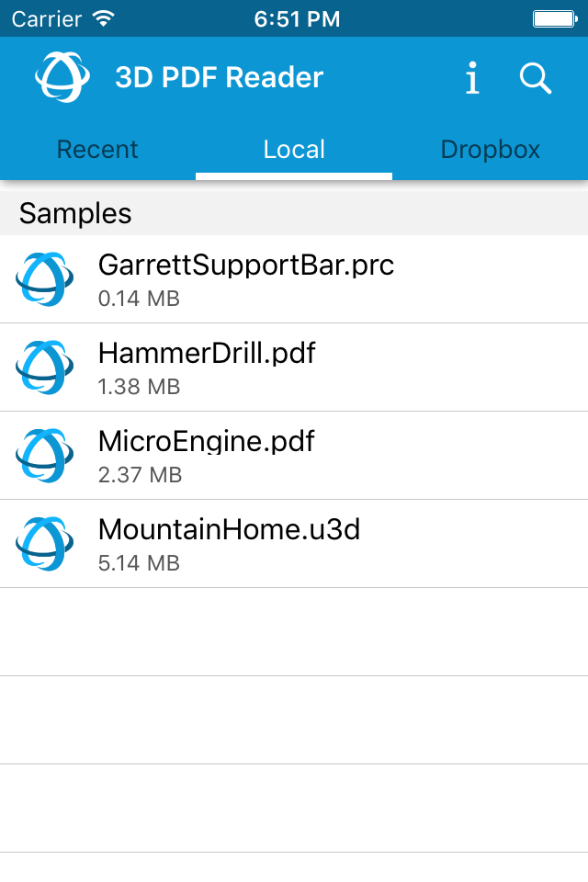Switch to the Recent tab

(x=97, y=150)
